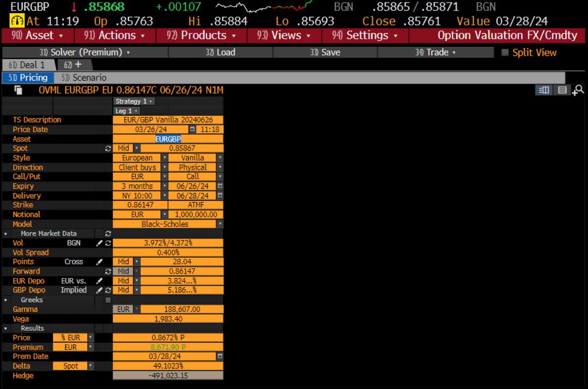Click the pencil edit icon for EUR Depo
Screen dimensions: 588x389
click(x=100, y=281)
